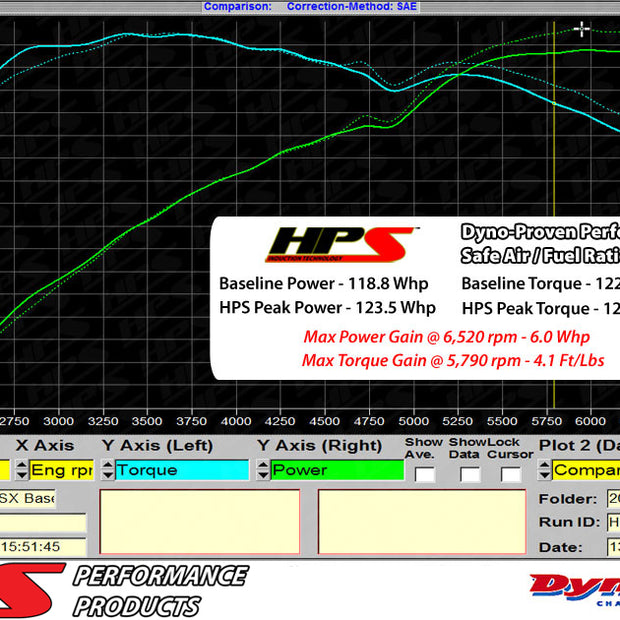
Task: Click the Run ID: label
Action: [x=569, y=522]
